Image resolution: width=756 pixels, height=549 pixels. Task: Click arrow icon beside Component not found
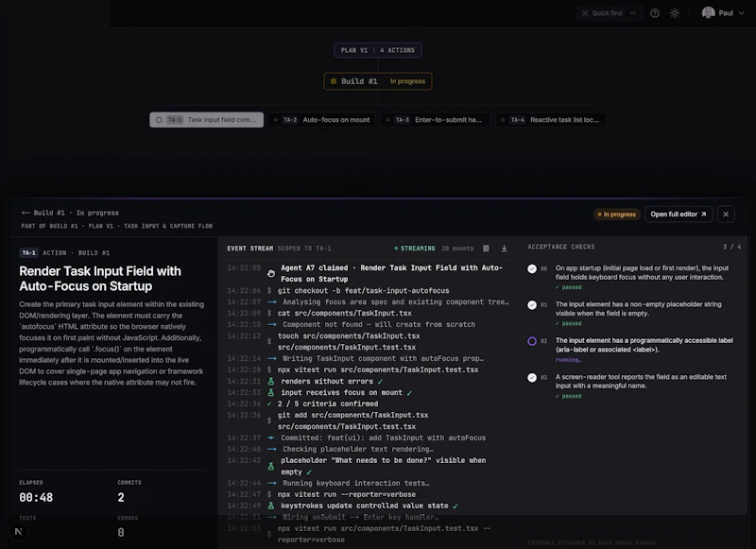272,324
